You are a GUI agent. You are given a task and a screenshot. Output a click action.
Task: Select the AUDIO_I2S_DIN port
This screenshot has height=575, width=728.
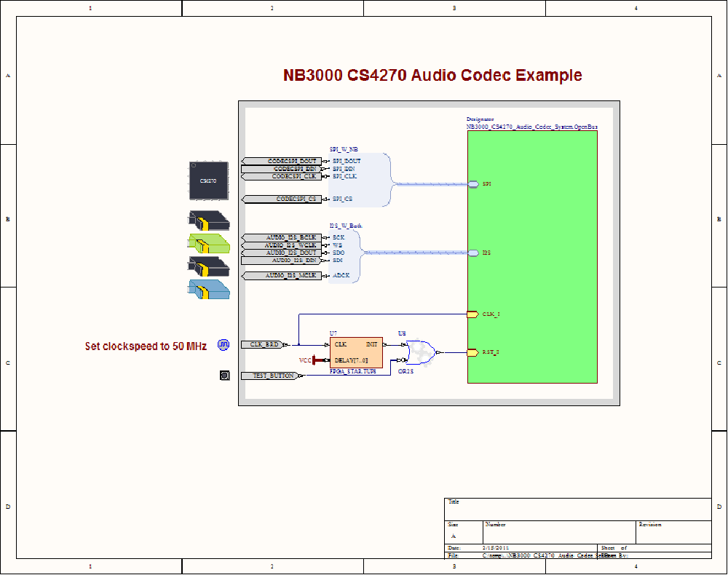[282, 261]
